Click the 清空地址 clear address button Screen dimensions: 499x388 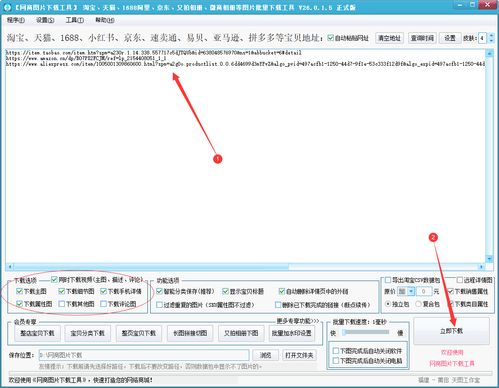[389, 38]
